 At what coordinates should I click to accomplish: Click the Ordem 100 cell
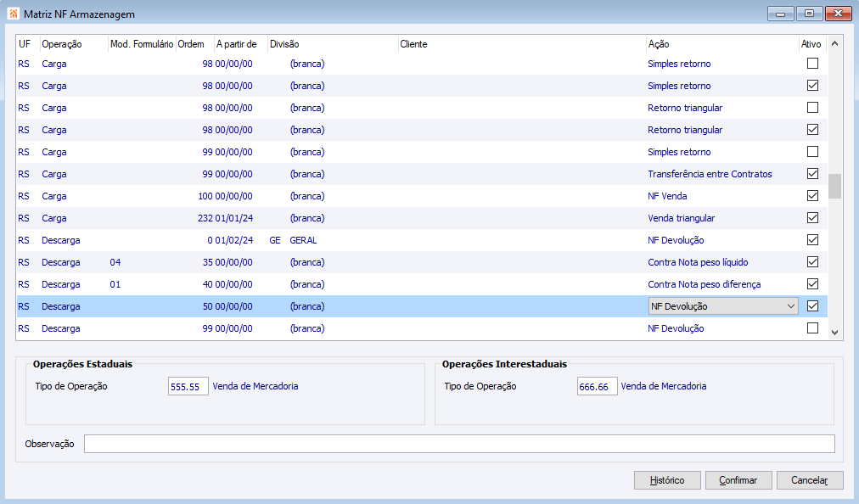click(x=205, y=196)
